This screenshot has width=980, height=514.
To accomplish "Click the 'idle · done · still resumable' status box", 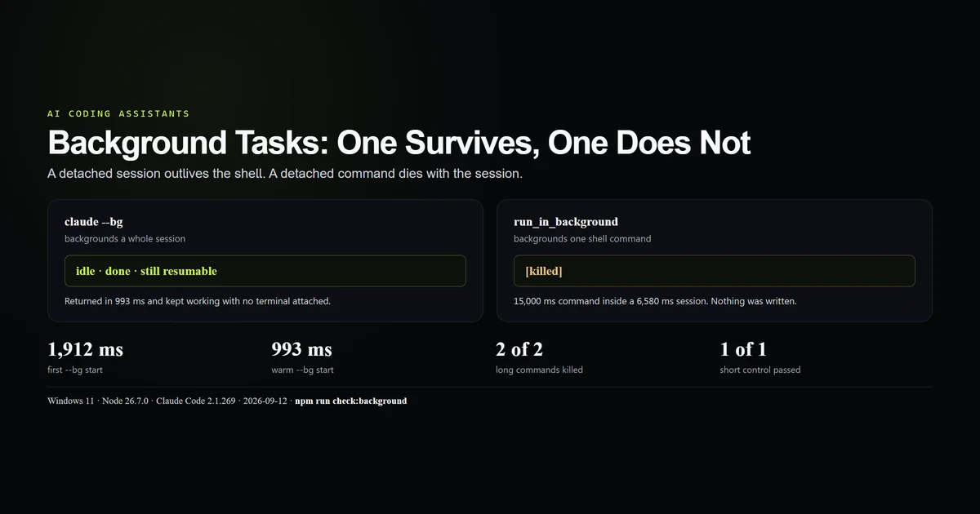I will (265, 271).
